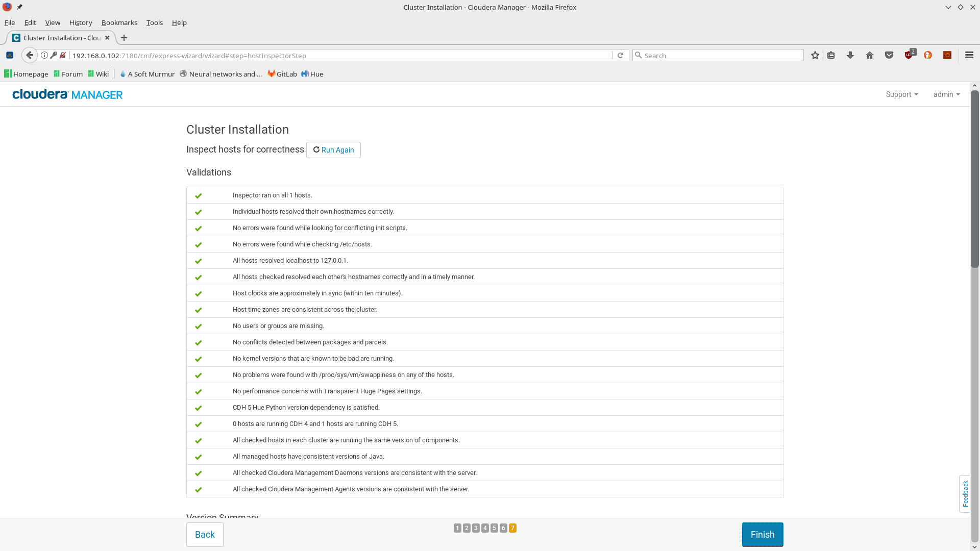Go to wizard step 3
The width and height of the screenshot is (980, 551).
point(476,528)
